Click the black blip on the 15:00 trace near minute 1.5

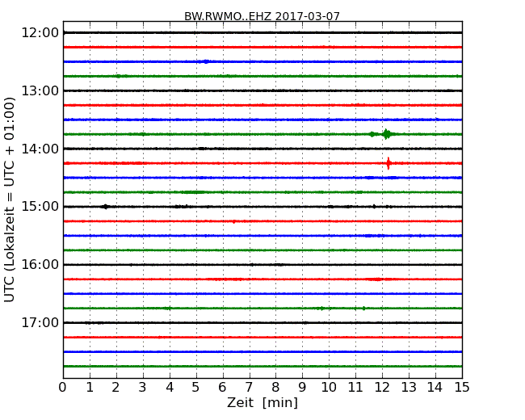(106, 207)
